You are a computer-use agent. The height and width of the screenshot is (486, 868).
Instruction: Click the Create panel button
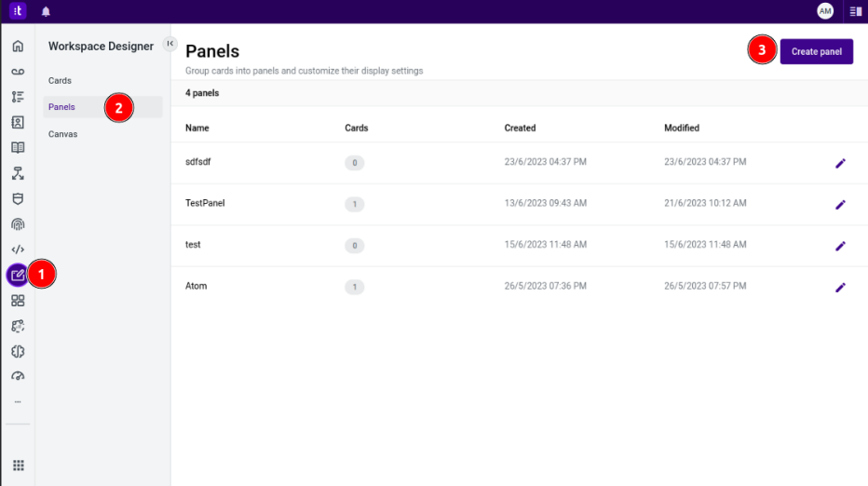[x=816, y=52]
